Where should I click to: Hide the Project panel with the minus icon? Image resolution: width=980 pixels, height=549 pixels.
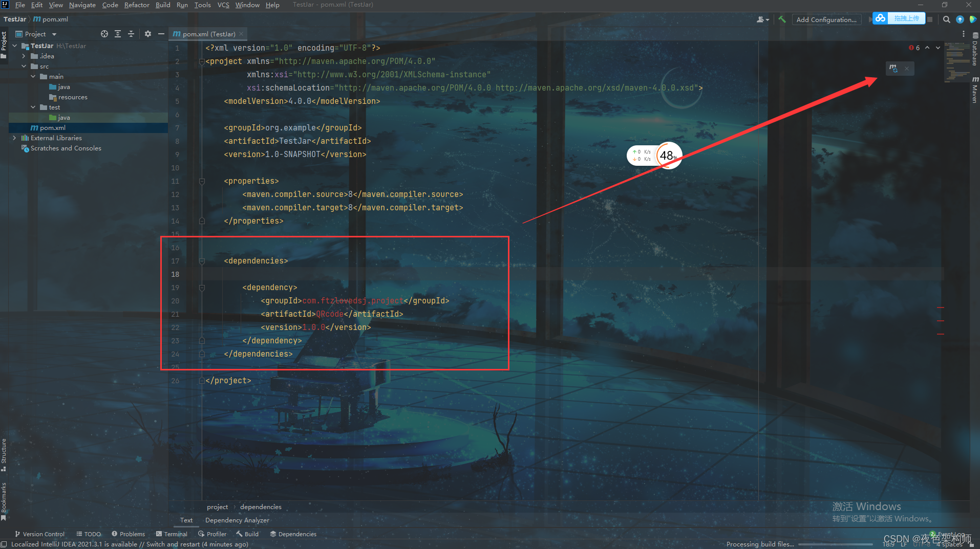[161, 34]
